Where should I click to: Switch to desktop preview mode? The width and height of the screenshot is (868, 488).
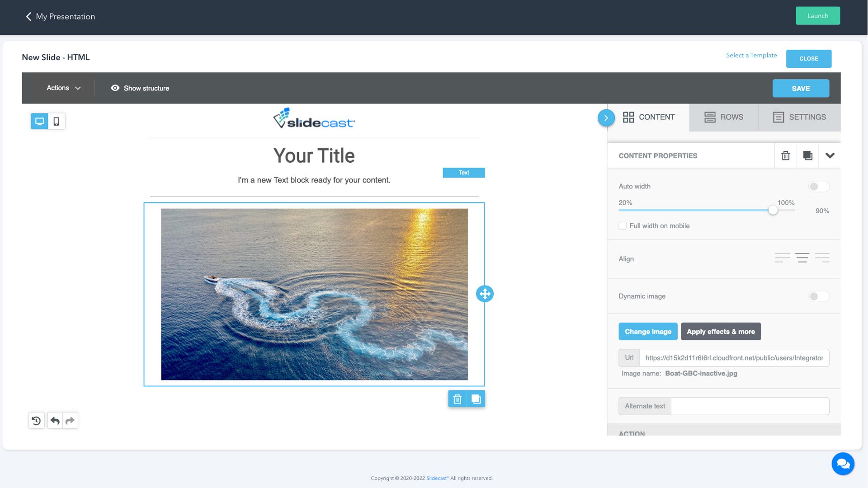(39, 121)
